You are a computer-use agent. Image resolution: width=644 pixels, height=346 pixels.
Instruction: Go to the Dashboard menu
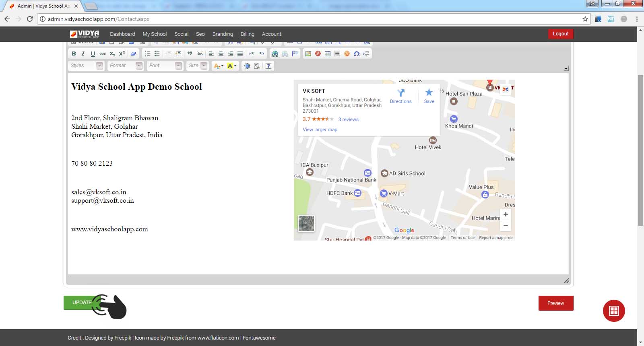click(x=122, y=34)
